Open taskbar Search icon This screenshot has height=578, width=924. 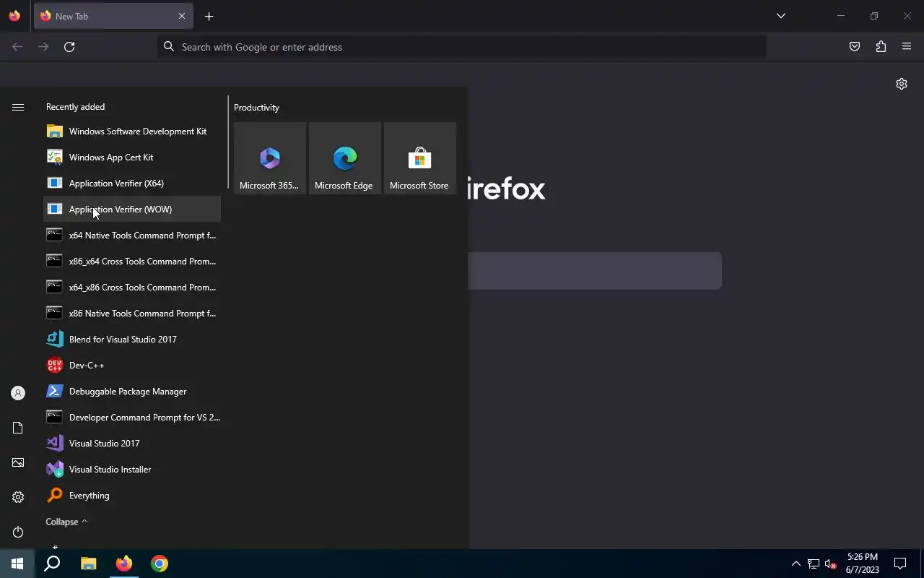(52, 564)
